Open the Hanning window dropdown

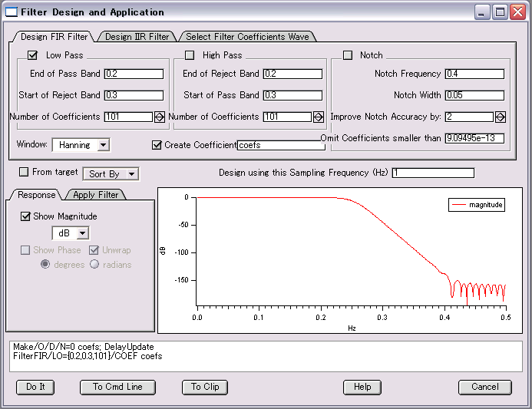81,145
